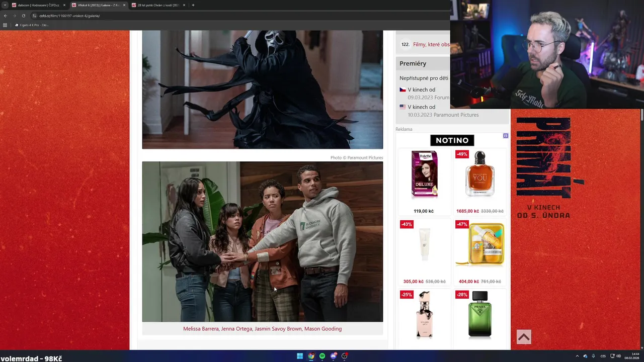This screenshot has height=362, width=644.
Task: Reload the current page
Action: pos(23,16)
